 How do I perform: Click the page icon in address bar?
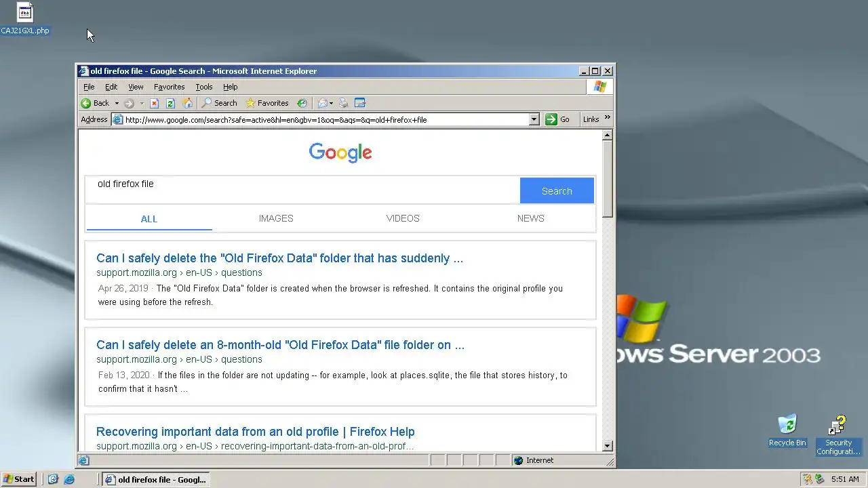[x=118, y=119]
